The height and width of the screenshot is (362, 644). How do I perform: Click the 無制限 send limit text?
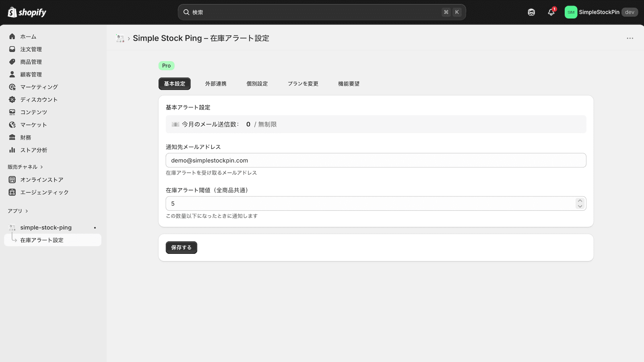point(268,124)
